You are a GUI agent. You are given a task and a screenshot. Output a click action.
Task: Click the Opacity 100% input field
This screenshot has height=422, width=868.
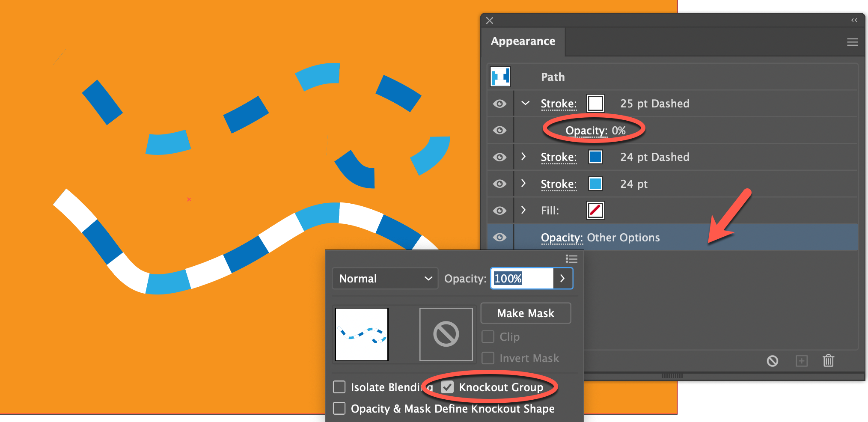[520, 278]
